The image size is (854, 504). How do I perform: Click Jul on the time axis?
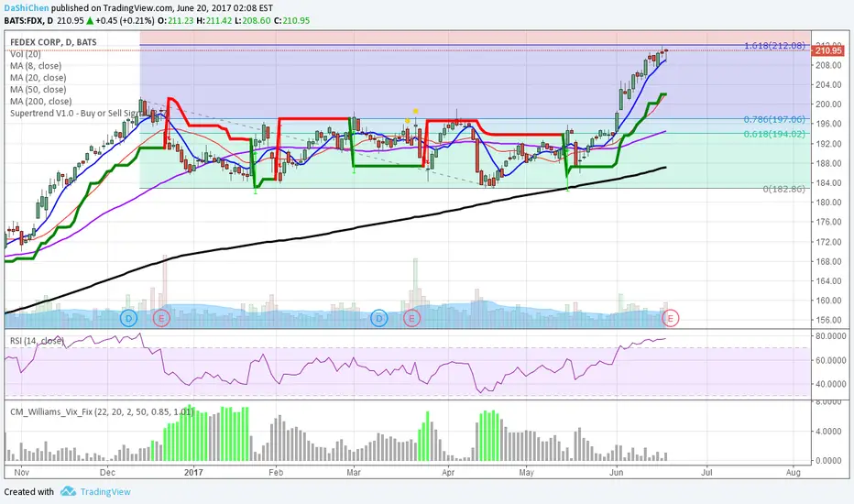(x=706, y=473)
